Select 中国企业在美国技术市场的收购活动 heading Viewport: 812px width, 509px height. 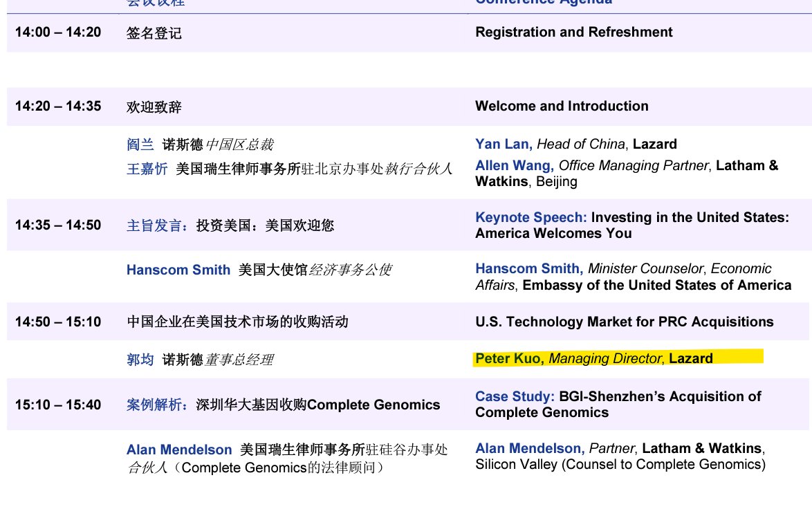[x=237, y=322]
